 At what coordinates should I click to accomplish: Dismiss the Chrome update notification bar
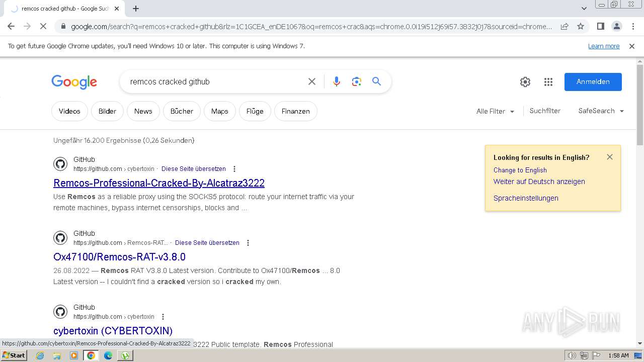point(632,46)
